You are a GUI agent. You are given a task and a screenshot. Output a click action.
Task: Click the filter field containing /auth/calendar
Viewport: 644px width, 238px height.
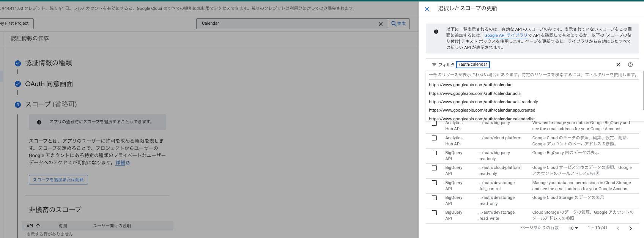pos(473,65)
